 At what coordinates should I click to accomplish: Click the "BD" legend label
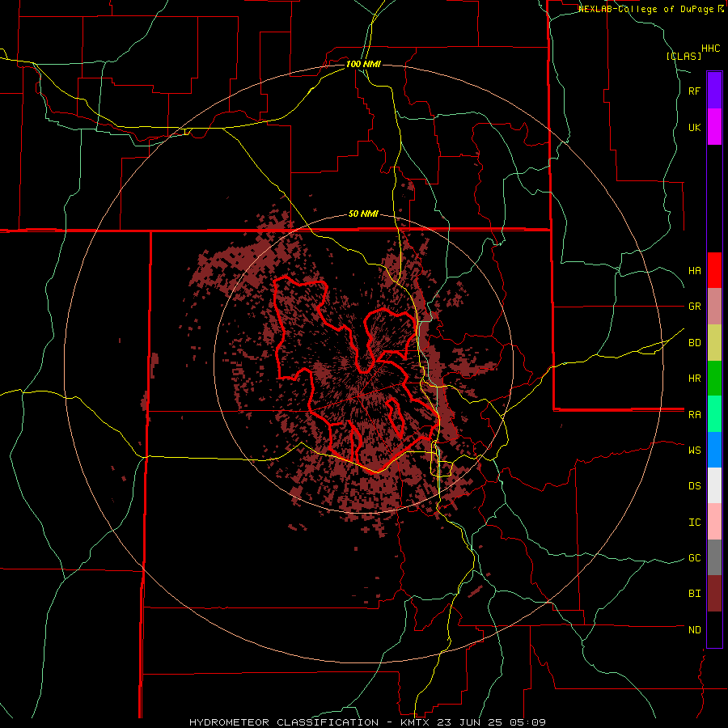pyautogui.click(x=694, y=343)
